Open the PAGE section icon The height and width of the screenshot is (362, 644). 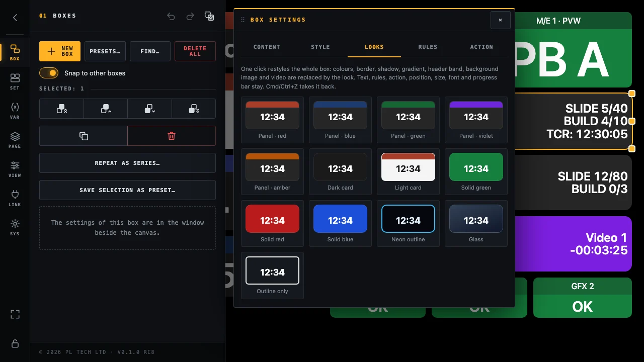[15, 140]
